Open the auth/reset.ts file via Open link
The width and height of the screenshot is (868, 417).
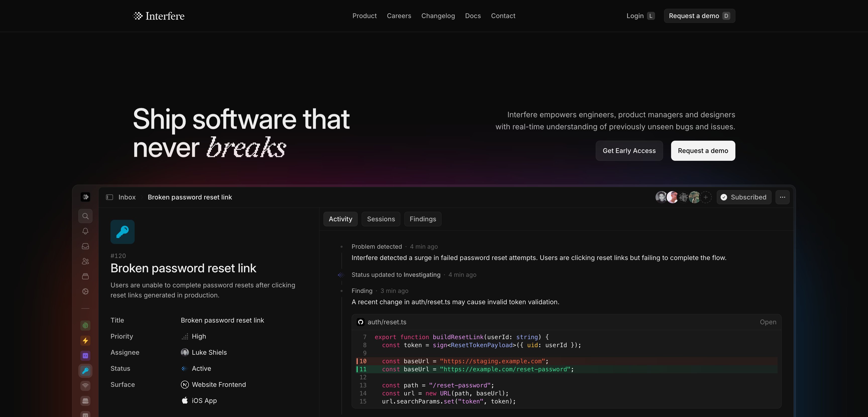[x=768, y=322]
